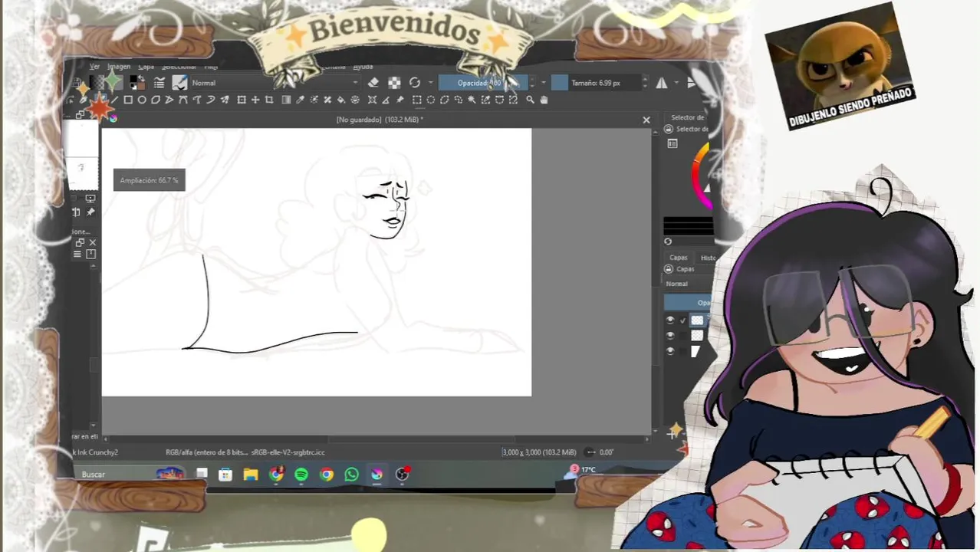980x552 pixels.
Task: Hide the bottom layer with eye icon
Action: coord(670,351)
